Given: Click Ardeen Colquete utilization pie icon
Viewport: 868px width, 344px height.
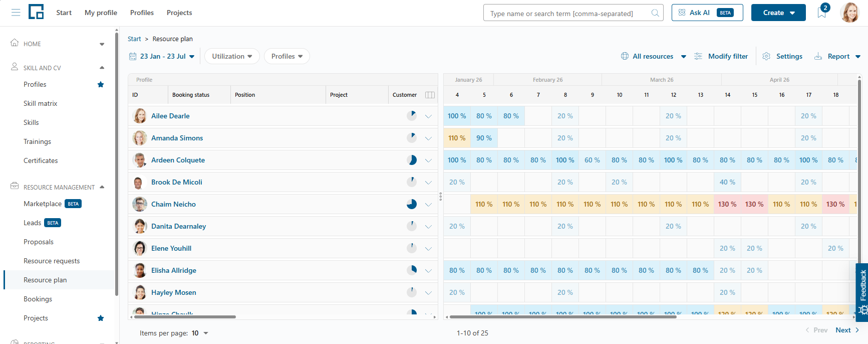Looking at the screenshot, I should click(x=412, y=160).
